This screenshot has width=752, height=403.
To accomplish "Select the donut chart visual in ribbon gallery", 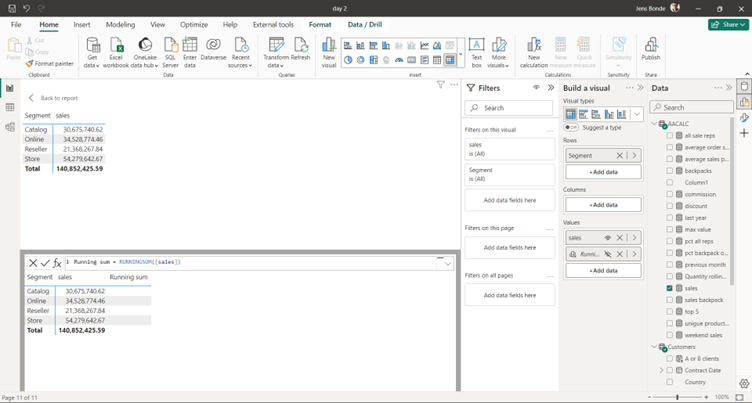I will (x=361, y=60).
